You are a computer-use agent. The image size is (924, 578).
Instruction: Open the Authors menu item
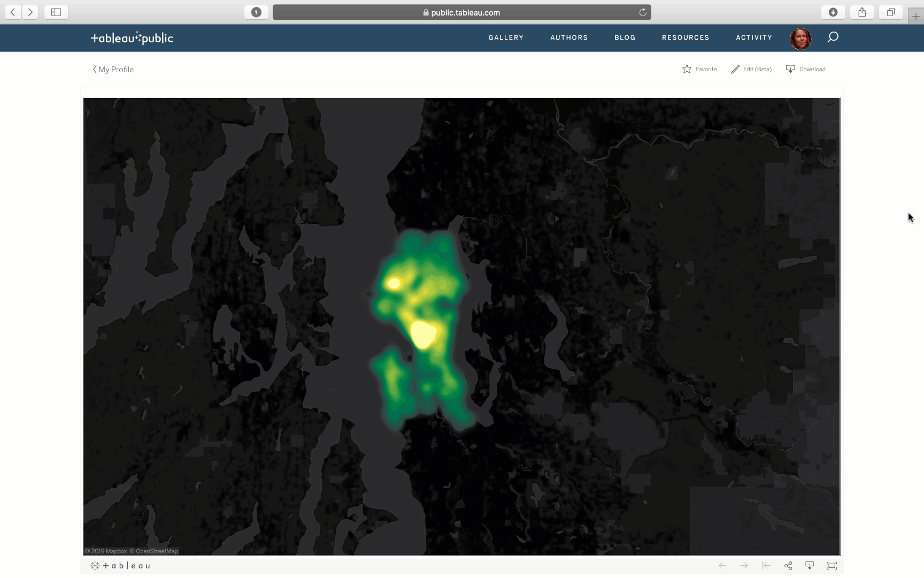pos(569,37)
